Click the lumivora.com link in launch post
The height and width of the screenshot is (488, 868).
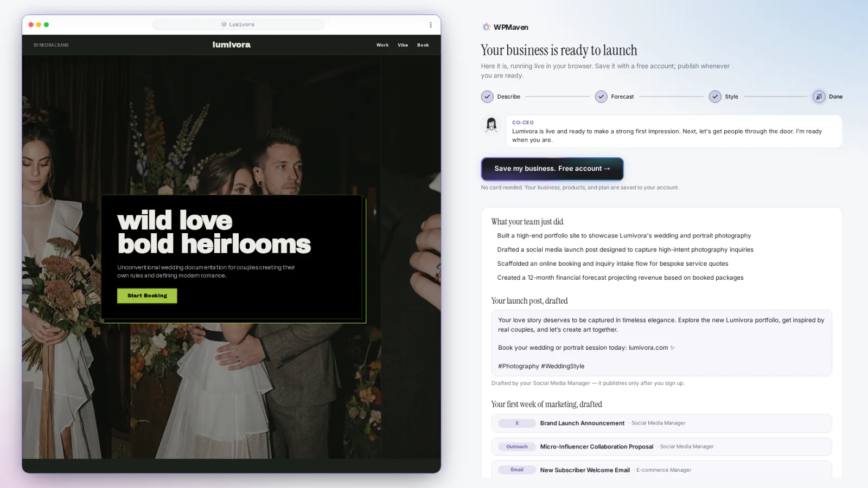[x=648, y=348]
